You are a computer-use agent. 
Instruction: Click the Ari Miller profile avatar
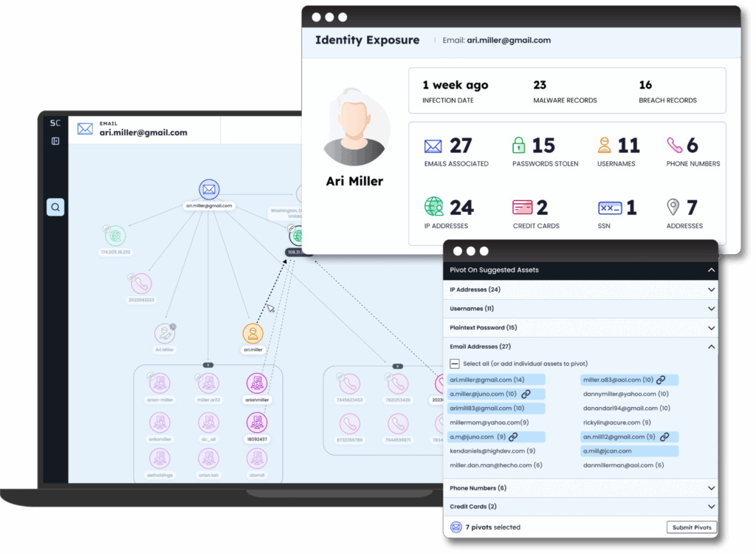[357, 128]
